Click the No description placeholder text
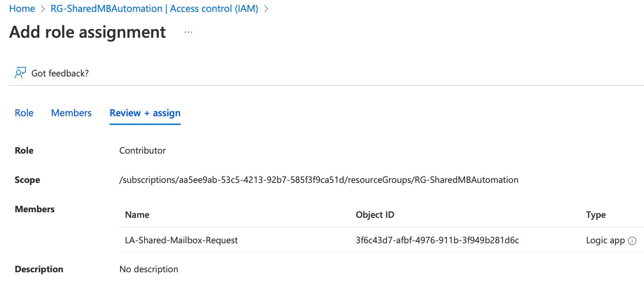644x296 pixels. click(x=148, y=269)
